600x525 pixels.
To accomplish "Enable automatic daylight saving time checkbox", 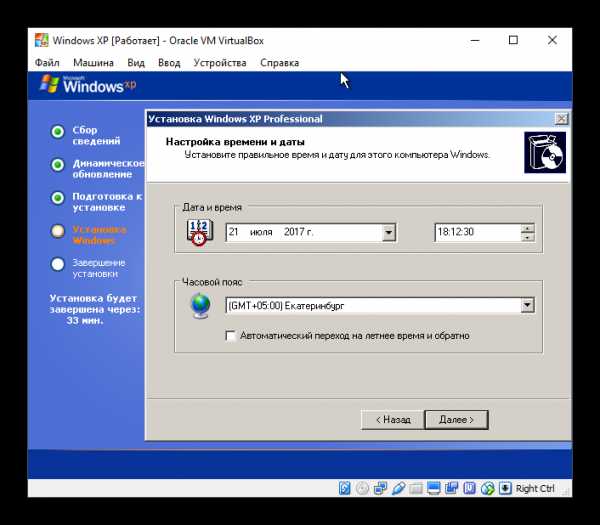I will click(x=231, y=336).
